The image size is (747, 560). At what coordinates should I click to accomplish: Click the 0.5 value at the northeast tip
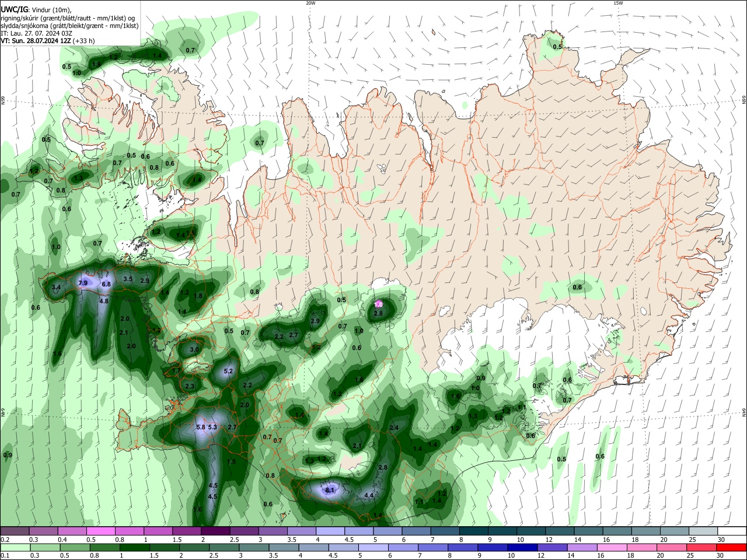coord(557,47)
